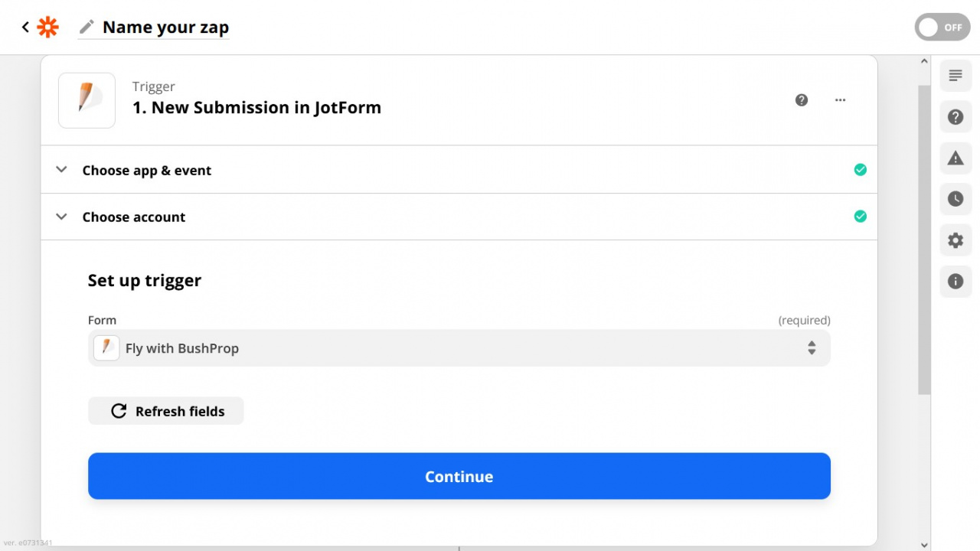Open the trigger help question mark icon
This screenshot has width=980, height=551.
click(x=802, y=100)
